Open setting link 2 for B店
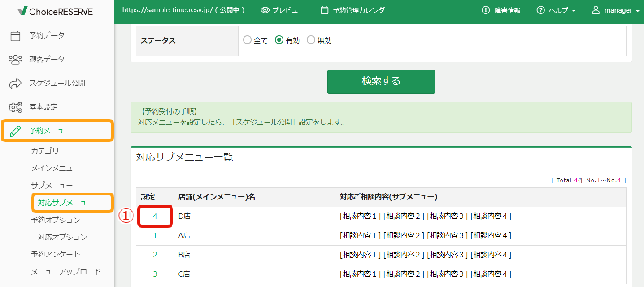 pos(155,255)
